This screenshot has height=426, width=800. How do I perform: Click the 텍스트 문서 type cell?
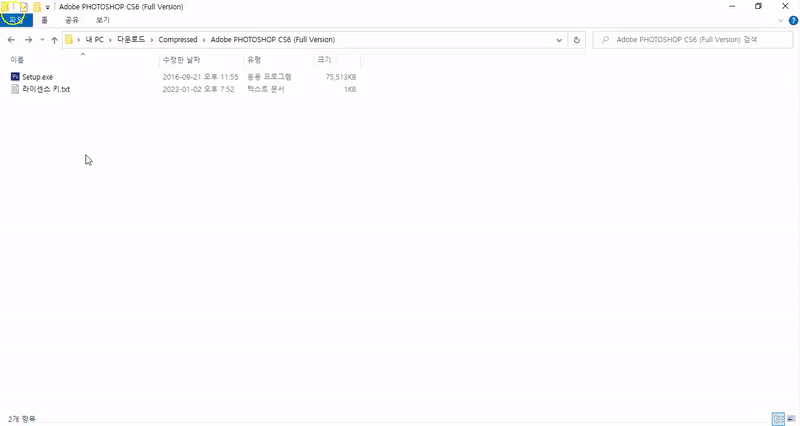(266, 89)
